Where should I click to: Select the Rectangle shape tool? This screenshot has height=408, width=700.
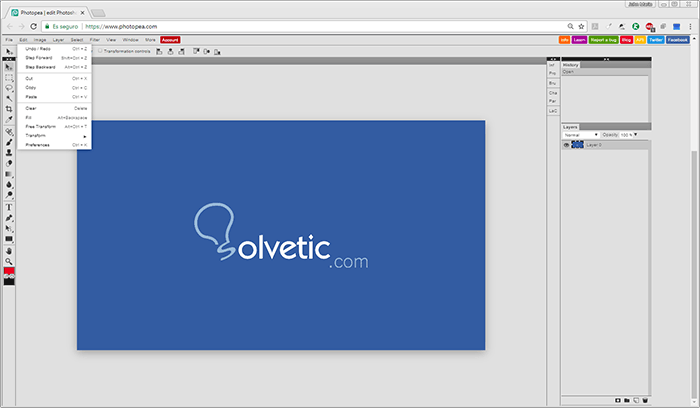[9, 239]
